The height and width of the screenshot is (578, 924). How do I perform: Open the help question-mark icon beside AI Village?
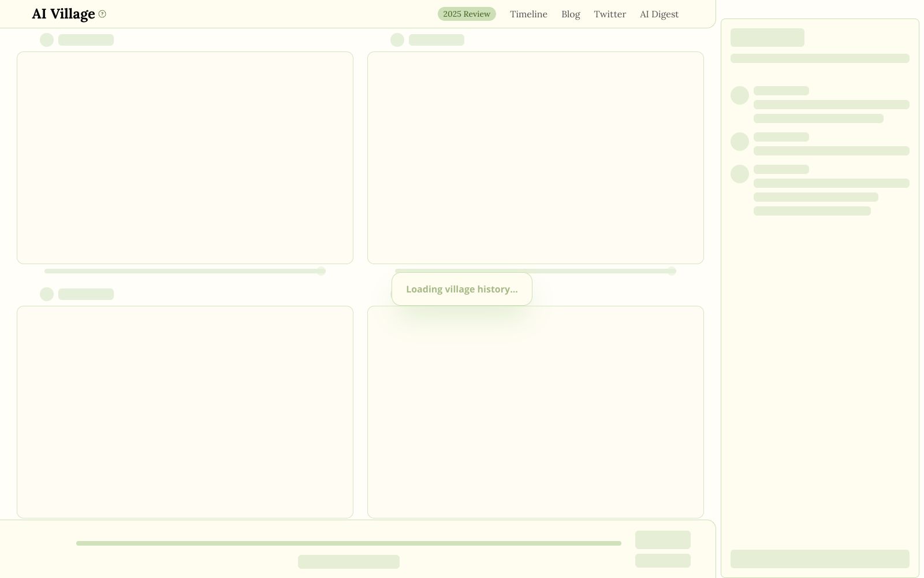(x=102, y=14)
